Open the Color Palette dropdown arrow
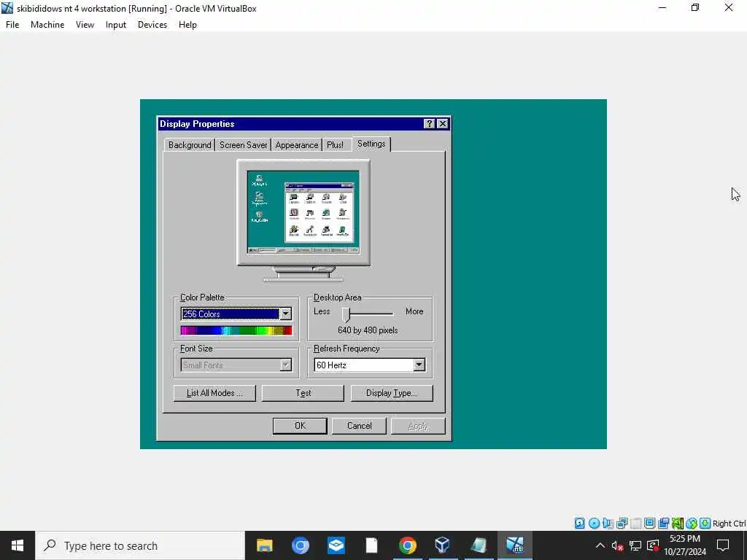Screen dimensions: 747x560 (285, 314)
